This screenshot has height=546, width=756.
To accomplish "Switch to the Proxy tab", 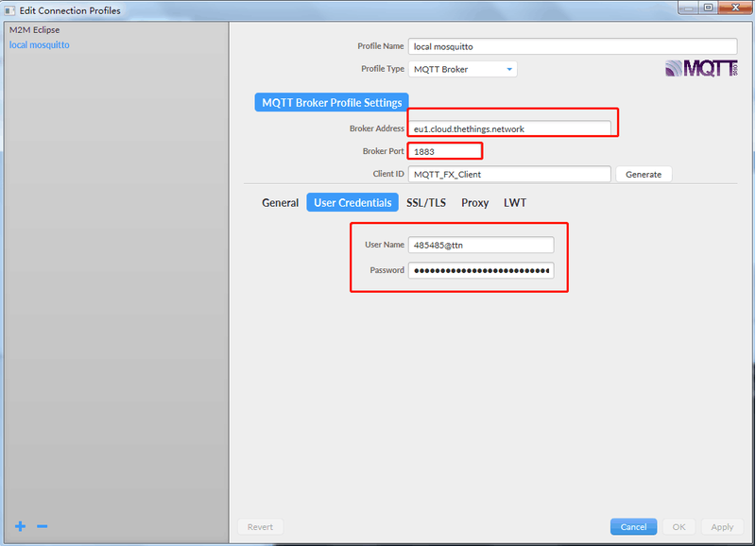I will pos(475,202).
